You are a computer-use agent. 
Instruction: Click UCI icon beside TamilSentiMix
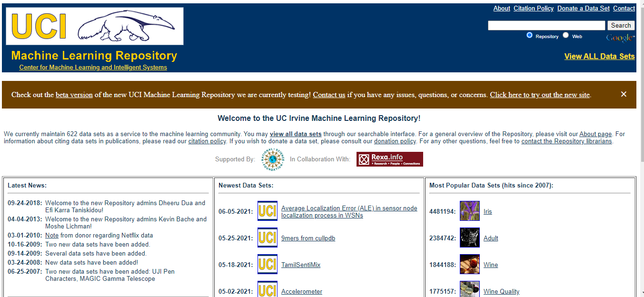(x=268, y=264)
